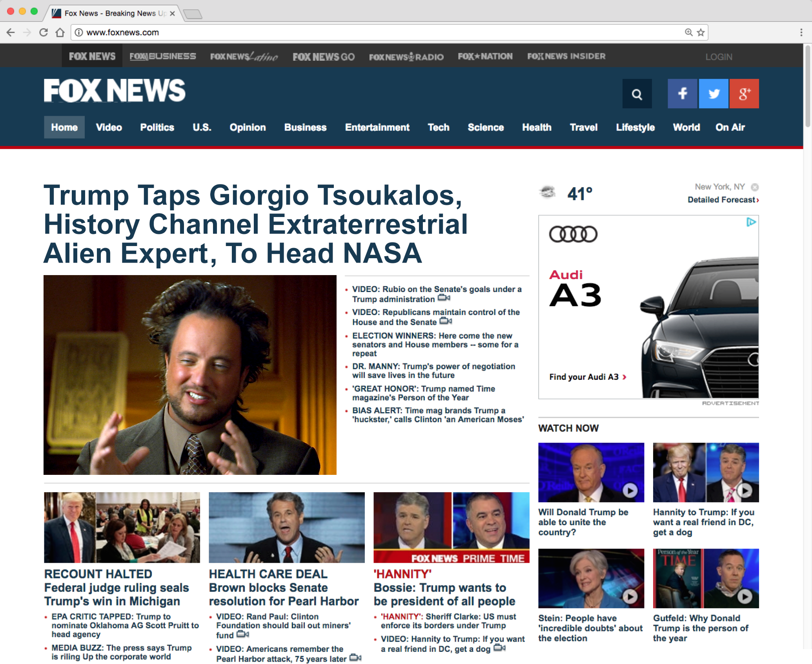
Task: Open the Opinion section
Action: (x=248, y=127)
